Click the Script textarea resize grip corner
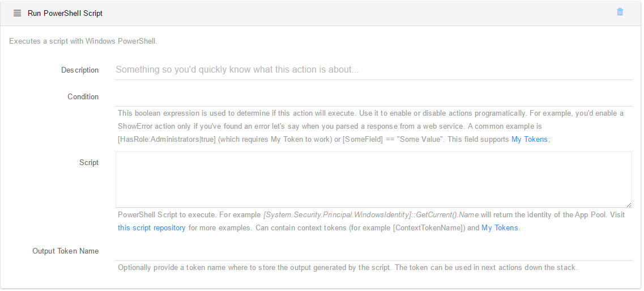The height and width of the screenshot is (291, 644). tap(629, 205)
